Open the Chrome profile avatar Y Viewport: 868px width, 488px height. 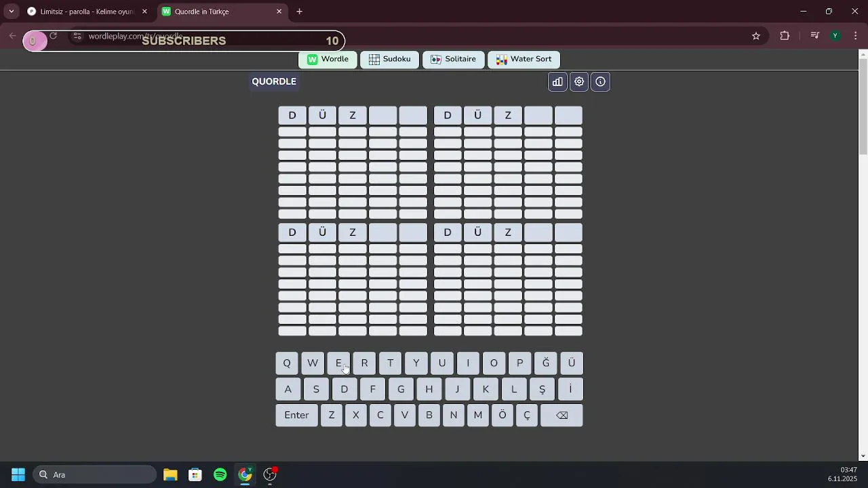(x=835, y=36)
